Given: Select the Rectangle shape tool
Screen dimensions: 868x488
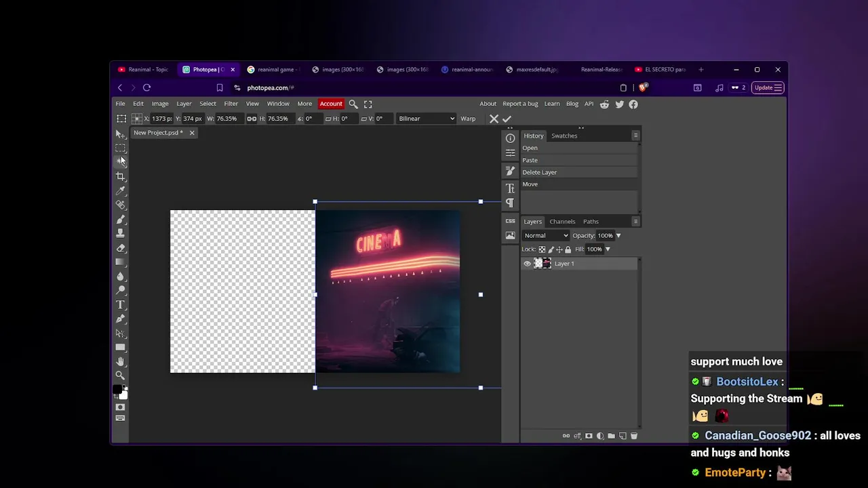Looking at the screenshot, I should point(120,347).
